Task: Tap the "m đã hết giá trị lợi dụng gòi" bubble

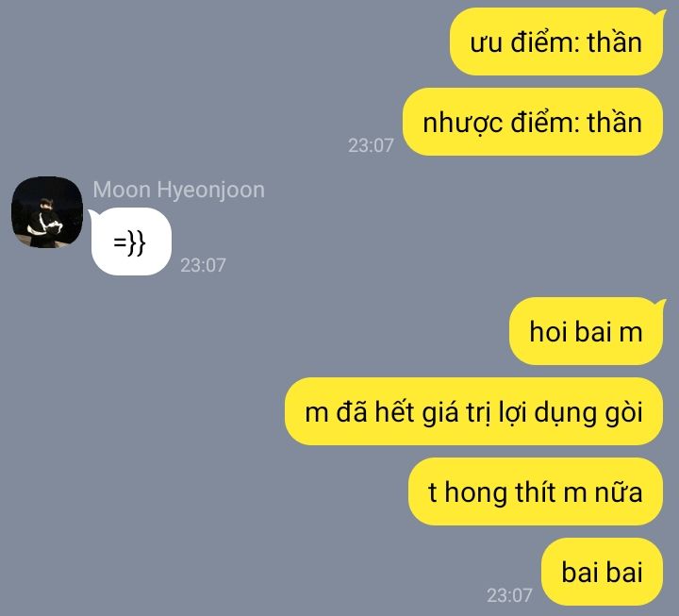Action: (473, 411)
